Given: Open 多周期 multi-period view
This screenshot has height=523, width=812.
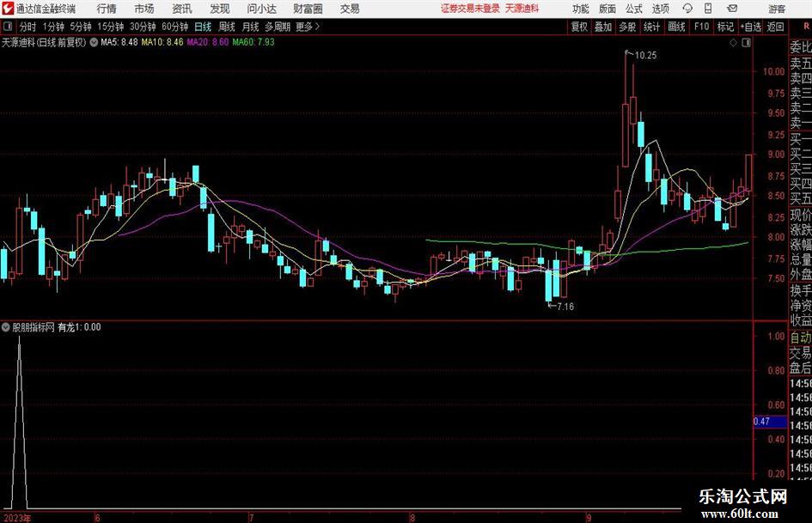Looking at the screenshot, I should [x=278, y=27].
